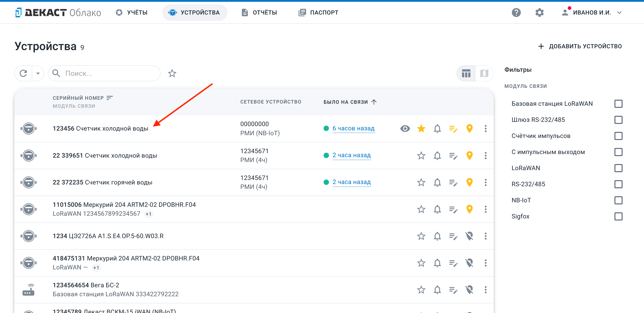Open dropdown arrow next to refresh

pyautogui.click(x=38, y=73)
